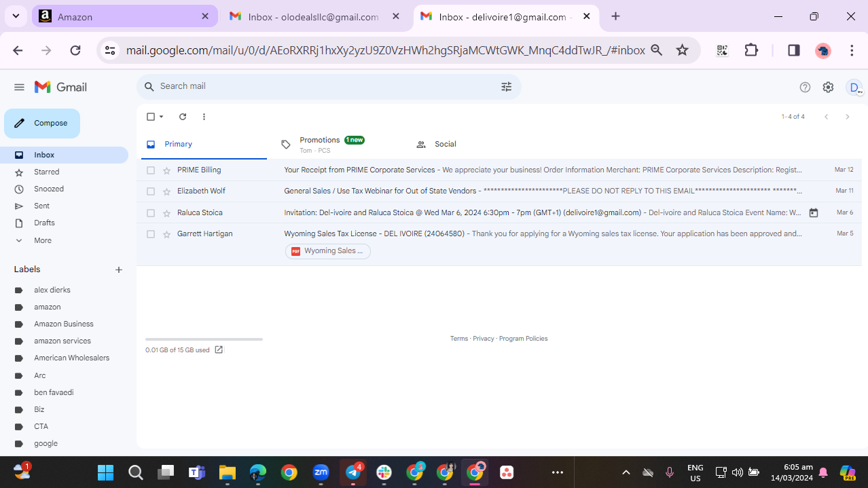Viewport: 868px width, 488px height.
Task: Toggle the Select all checkbox in toolbar
Action: click(151, 117)
